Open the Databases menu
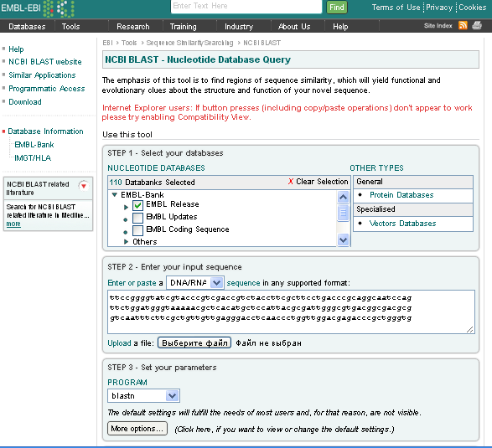The image size is (492, 448). [27, 27]
